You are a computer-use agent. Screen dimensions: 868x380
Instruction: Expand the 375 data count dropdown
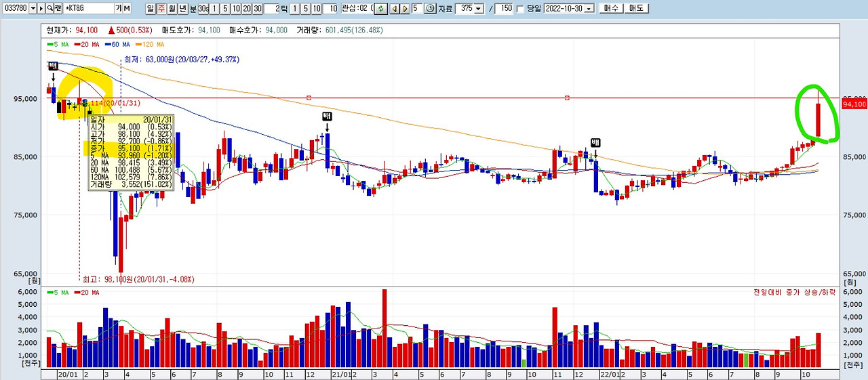tap(479, 8)
